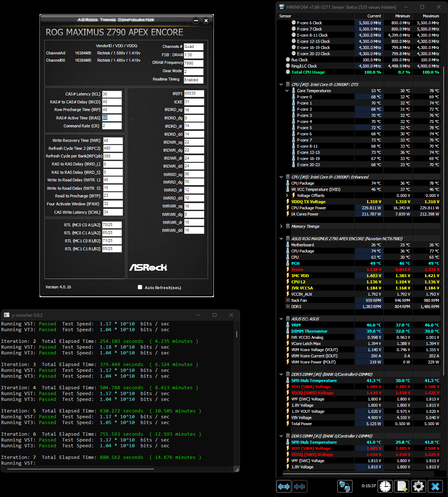The width and height of the screenshot is (448, 497).
Task: Enable the Auto Refresh(sec) checkbox
Action: [x=140, y=287]
